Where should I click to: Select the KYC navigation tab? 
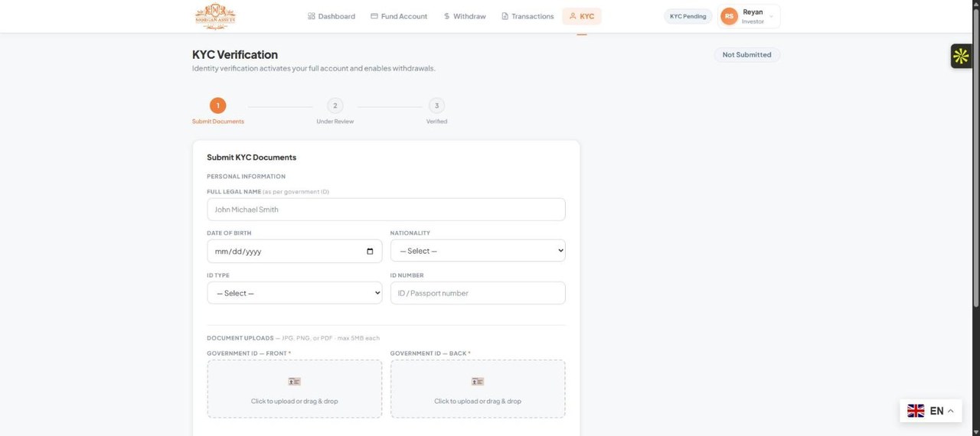tap(582, 16)
